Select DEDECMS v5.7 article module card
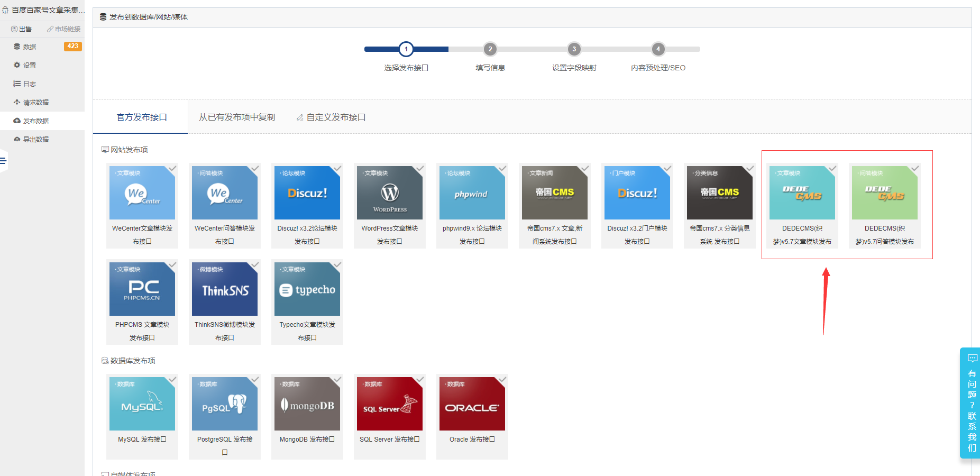 pyautogui.click(x=802, y=206)
